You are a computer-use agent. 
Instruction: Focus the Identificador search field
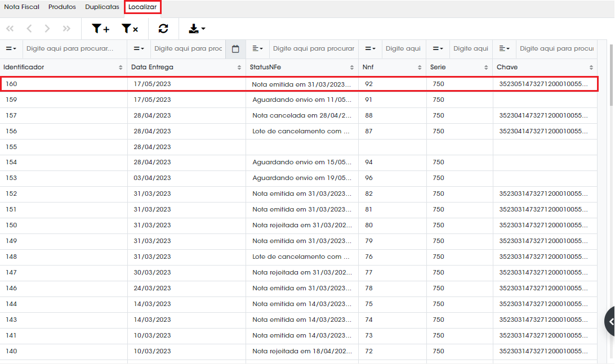pyautogui.click(x=75, y=49)
